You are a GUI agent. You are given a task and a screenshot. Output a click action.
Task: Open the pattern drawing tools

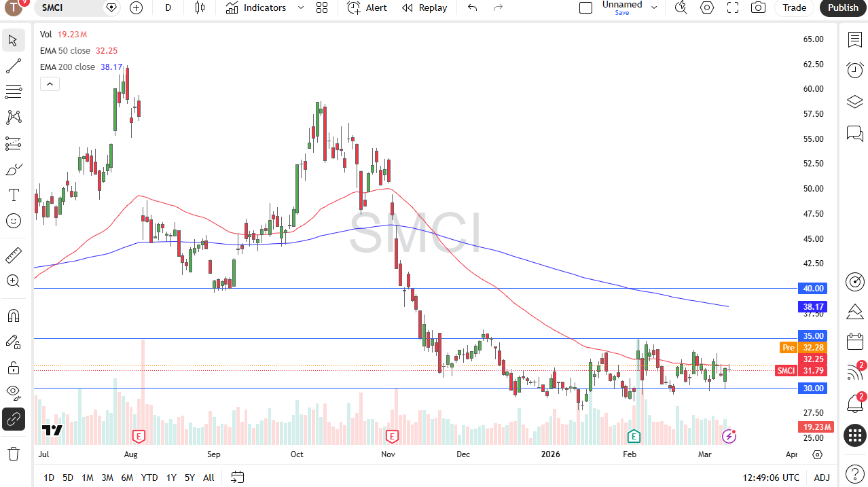click(x=13, y=118)
